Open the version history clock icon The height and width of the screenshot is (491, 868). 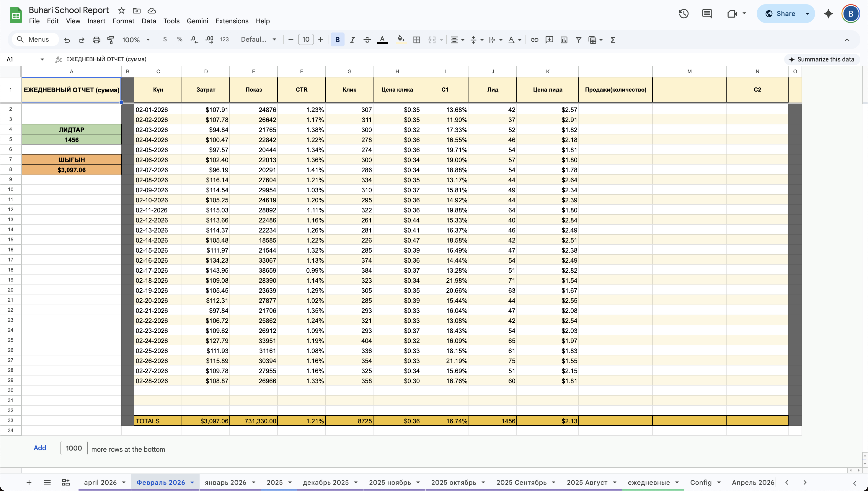pyautogui.click(x=683, y=14)
